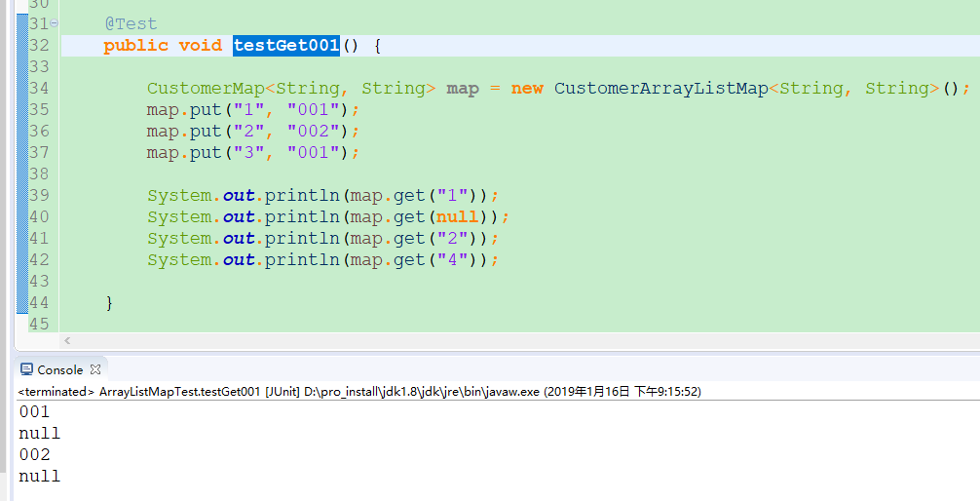Screen dimensions: 980x501
Task: Click the horizontal scrollbar left arrow
Action: pos(67,341)
